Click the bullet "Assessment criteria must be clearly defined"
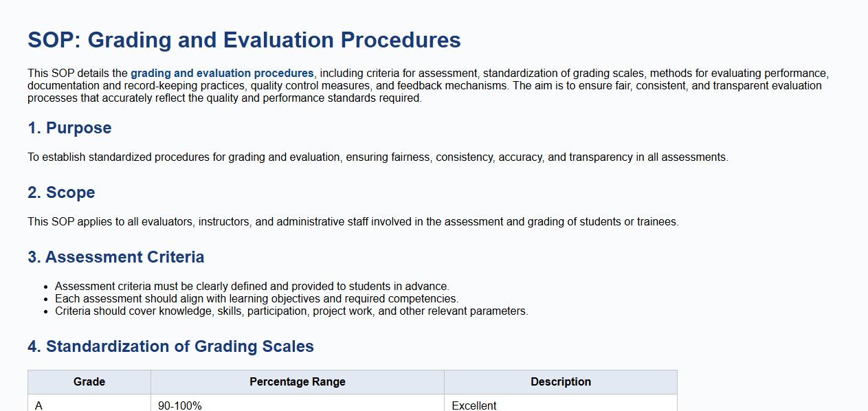Screen dimensions: 868x411 (252, 287)
